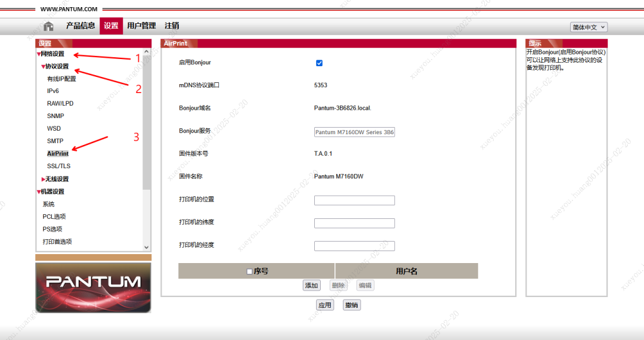
Task: Open the 简体中文 language dropdown
Action: click(x=589, y=27)
